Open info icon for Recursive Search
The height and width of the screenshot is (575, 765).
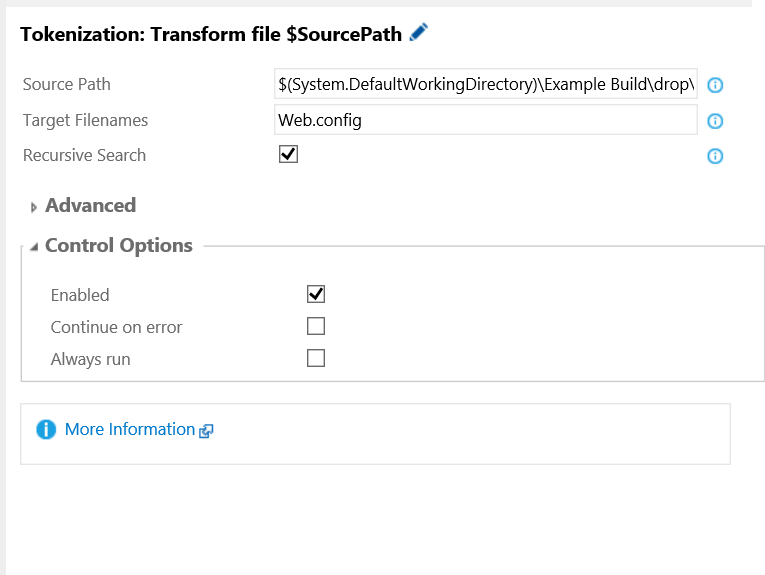(715, 156)
